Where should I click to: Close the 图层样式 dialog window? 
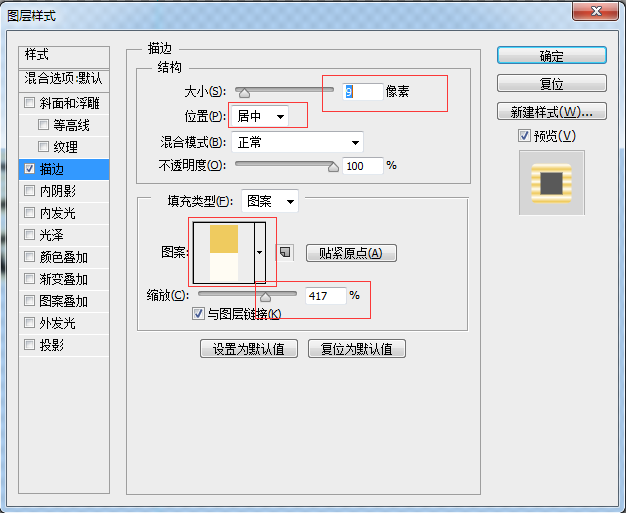[x=600, y=13]
